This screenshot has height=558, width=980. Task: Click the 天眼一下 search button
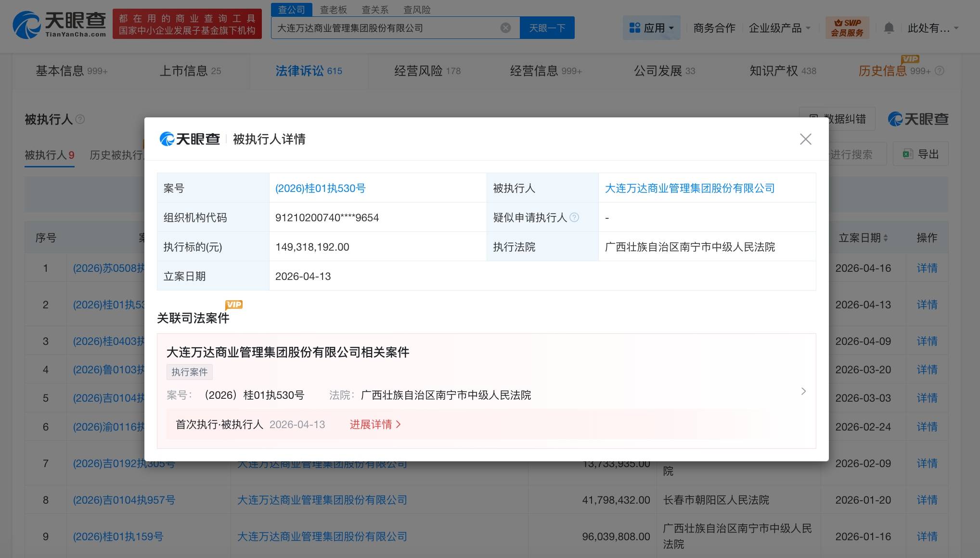(x=547, y=28)
